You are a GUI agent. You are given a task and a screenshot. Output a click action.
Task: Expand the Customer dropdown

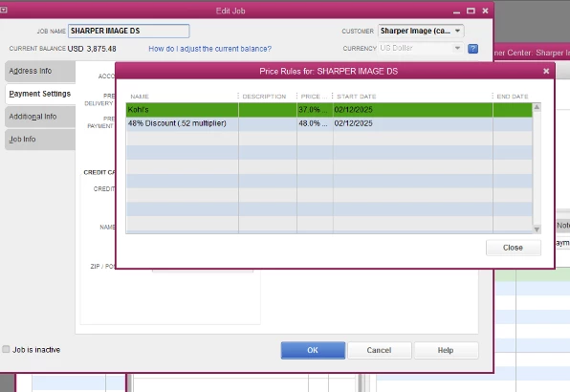point(458,31)
